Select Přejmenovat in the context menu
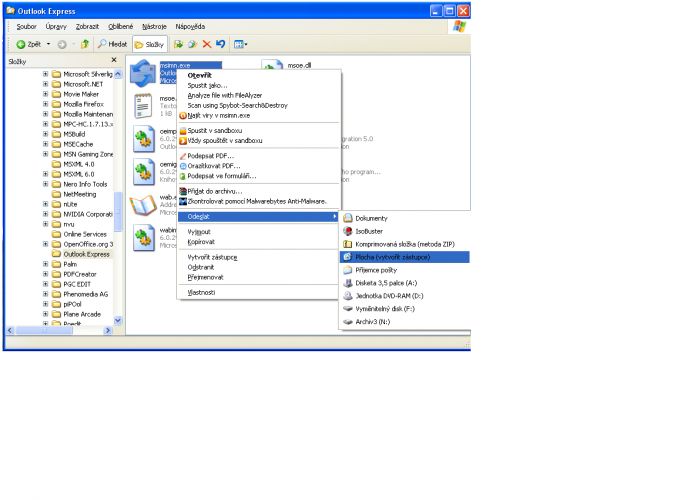687x500 pixels. (259, 277)
